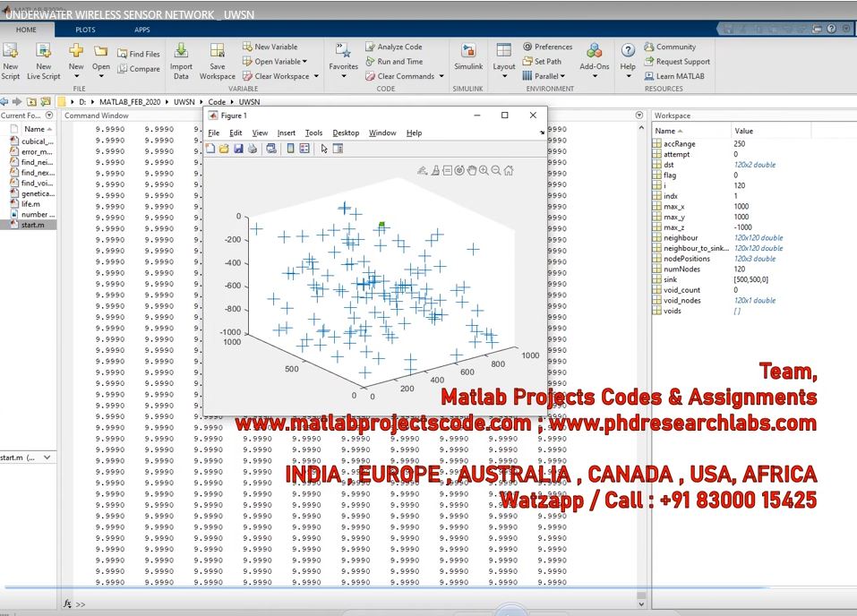Expand the Open Variable dropdown
Image resolution: width=857 pixels, height=616 pixels.
[x=304, y=62]
